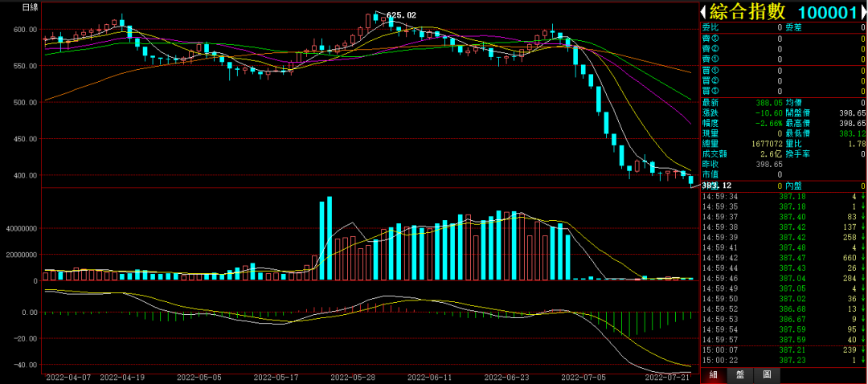The width and height of the screenshot is (868, 384).
Task: Click the 賣③ order row
Action: 784,39
